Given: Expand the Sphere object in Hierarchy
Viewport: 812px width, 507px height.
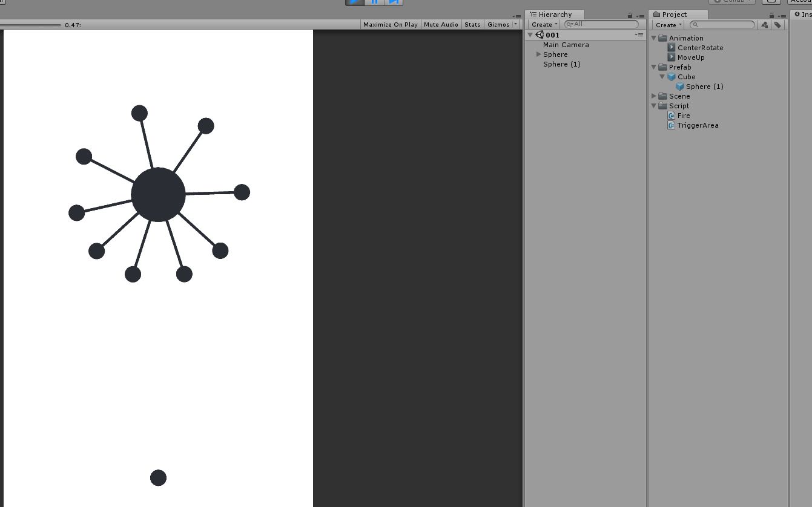Looking at the screenshot, I should [x=538, y=54].
